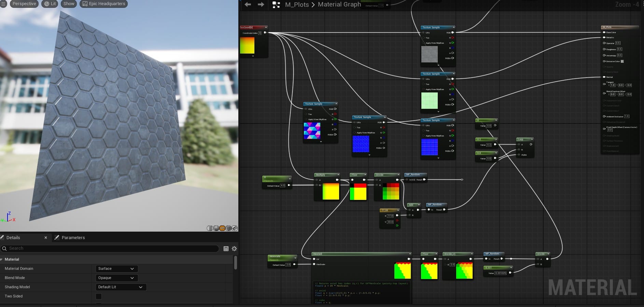
Task: Switch preview to the cube mesh
Action: [x=228, y=228]
